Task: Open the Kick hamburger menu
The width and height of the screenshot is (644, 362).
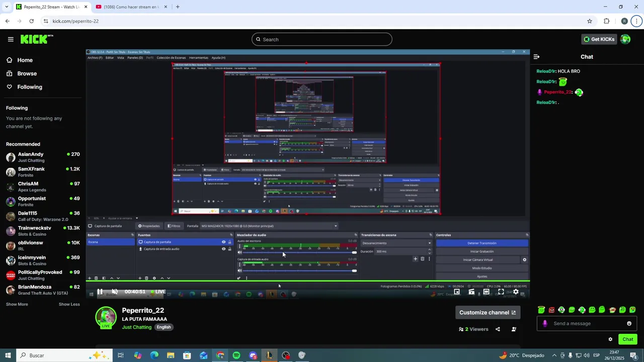Action: (x=11, y=39)
